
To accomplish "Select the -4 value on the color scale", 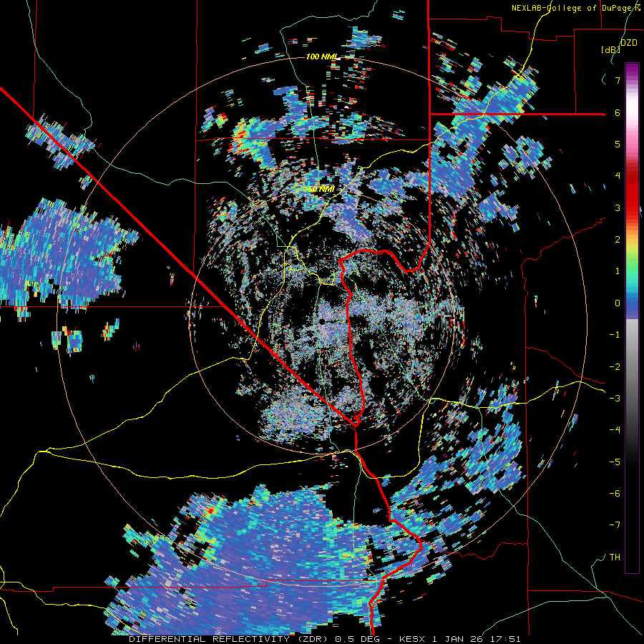I will point(615,430).
